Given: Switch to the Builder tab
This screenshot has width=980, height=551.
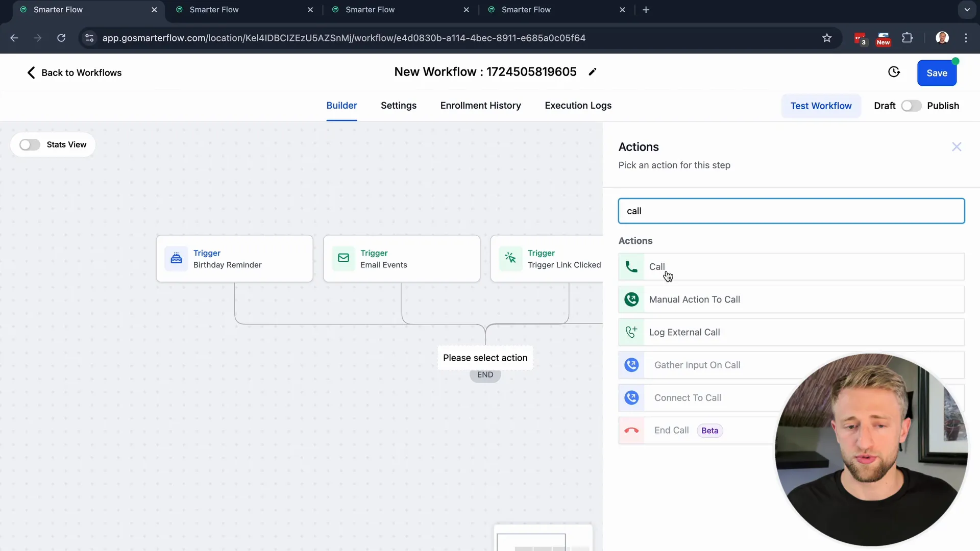Looking at the screenshot, I should pyautogui.click(x=341, y=106).
